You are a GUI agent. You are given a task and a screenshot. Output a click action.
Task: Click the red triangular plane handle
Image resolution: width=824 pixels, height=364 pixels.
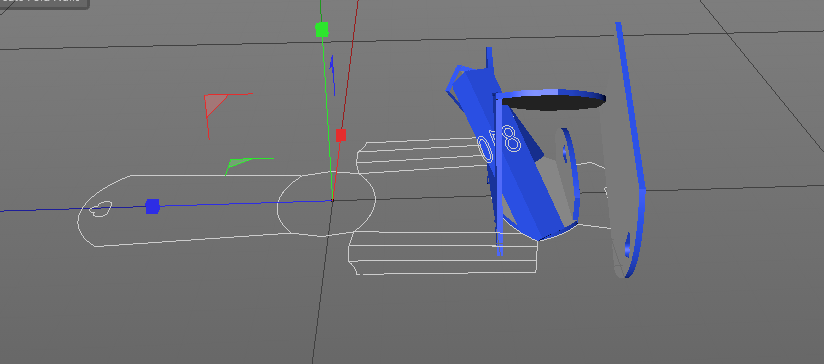214,105
